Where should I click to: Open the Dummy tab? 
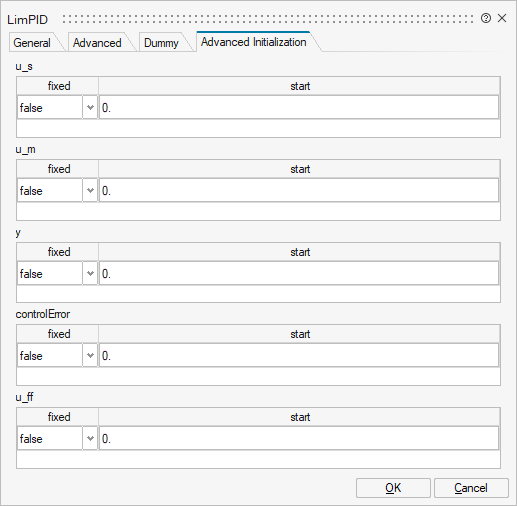tap(161, 43)
